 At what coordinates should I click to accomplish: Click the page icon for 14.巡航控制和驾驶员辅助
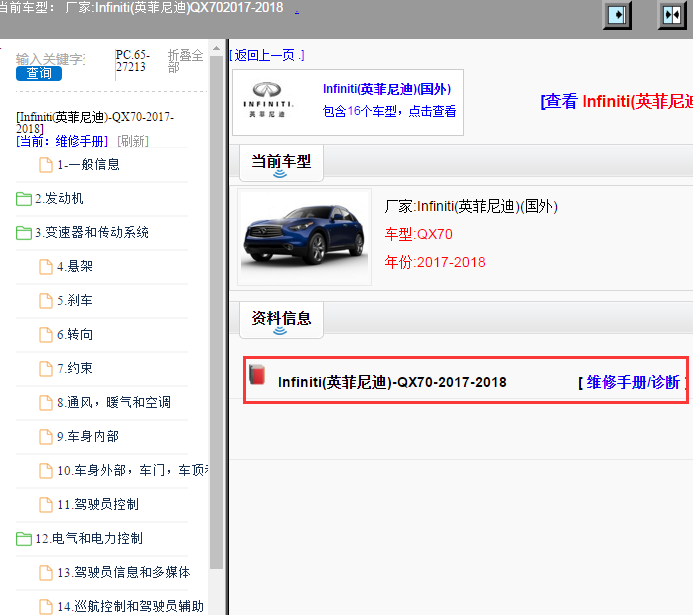coord(46,606)
